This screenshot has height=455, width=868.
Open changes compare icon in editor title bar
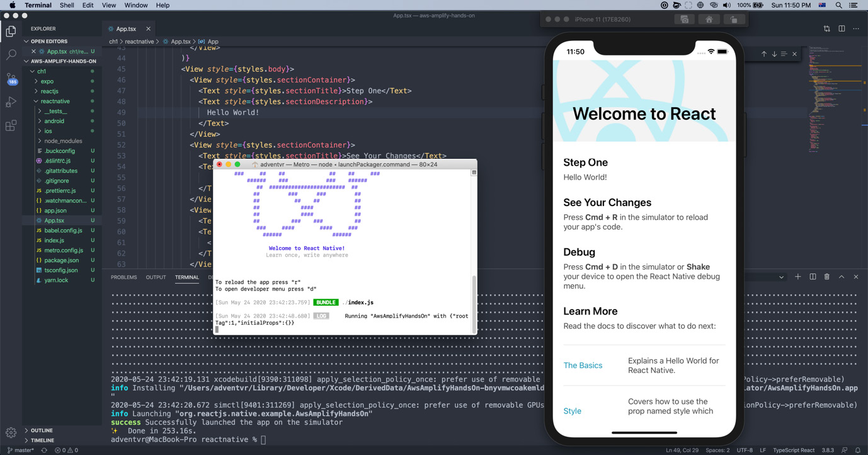(x=826, y=29)
